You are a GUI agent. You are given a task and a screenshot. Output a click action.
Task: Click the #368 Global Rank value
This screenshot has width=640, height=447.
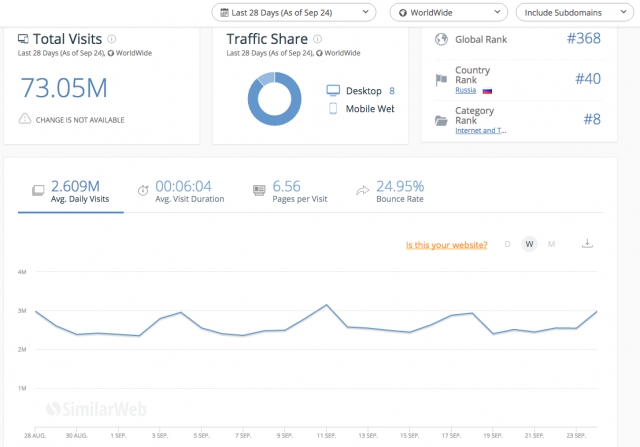584,38
